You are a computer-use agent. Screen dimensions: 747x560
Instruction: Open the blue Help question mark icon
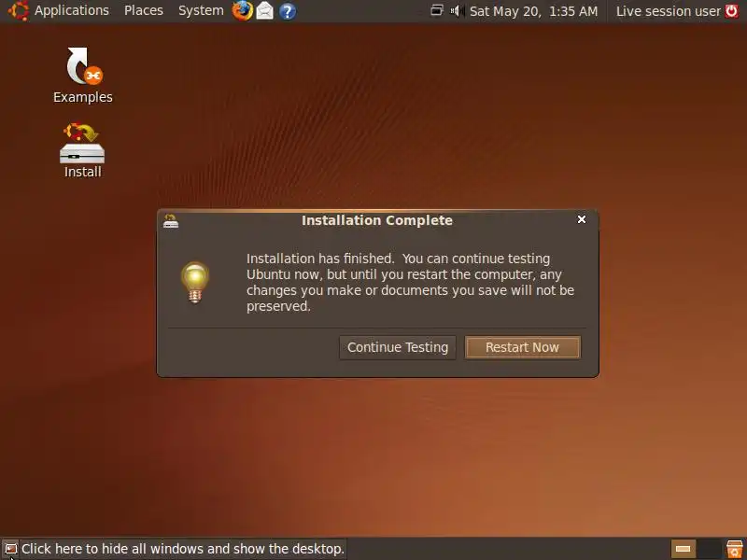point(288,11)
